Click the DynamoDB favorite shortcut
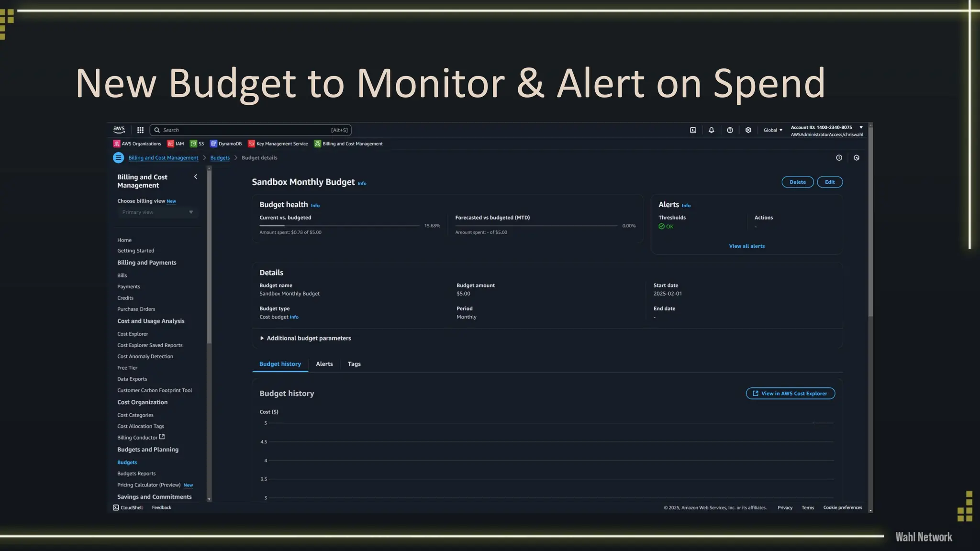Image resolution: width=980 pixels, height=551 pixels. 226,143
